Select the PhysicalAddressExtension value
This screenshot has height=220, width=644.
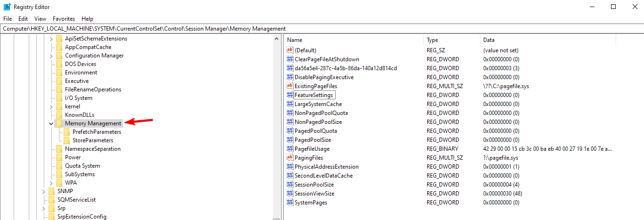pos(327,167)
